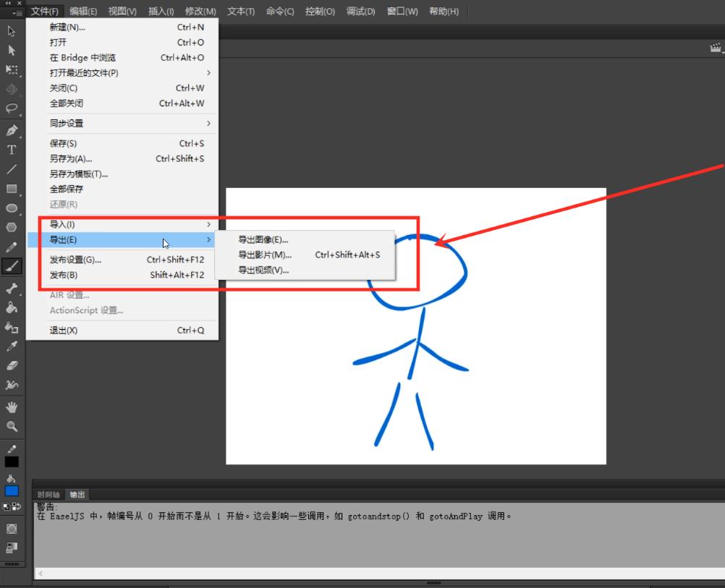Screen dimensions: 725x588
Task: Activate the Hand tool
Action: tap(12, 407)
